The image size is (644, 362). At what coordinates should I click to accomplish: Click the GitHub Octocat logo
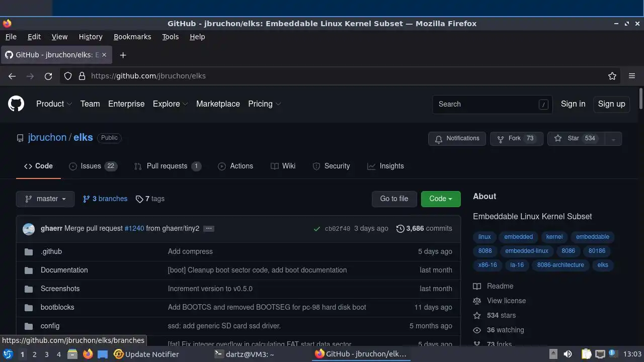tap(16, 104)
